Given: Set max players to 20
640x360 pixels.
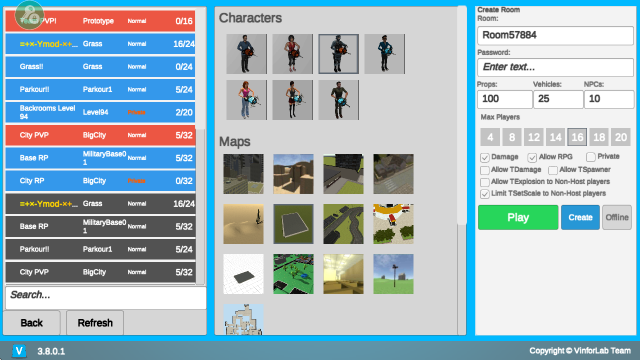Looking at the screenshot, I should click(x=621, y=137).
